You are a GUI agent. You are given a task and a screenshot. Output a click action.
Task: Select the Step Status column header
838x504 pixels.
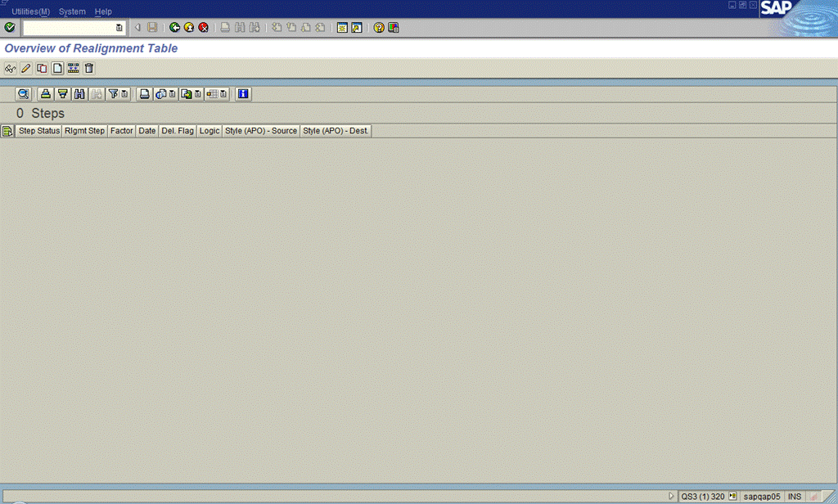click(x=39, y=131)
